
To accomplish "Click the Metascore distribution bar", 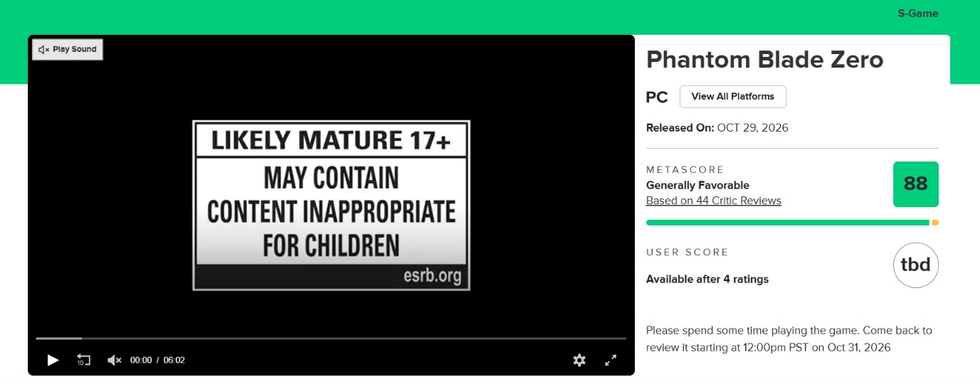I will coord(792,223).
